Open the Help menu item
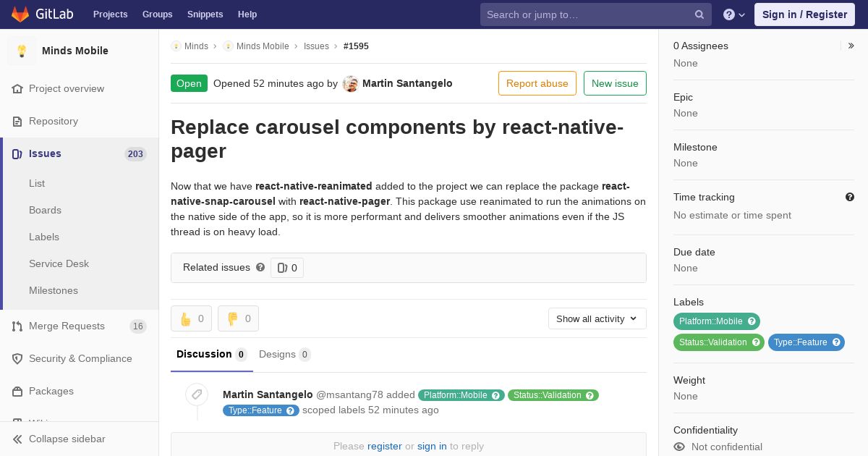 coord(247,14)
